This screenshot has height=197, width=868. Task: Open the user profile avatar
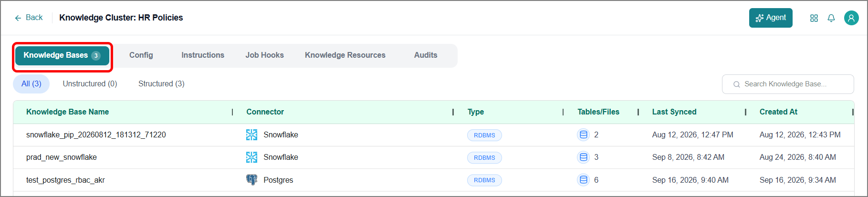851,18
